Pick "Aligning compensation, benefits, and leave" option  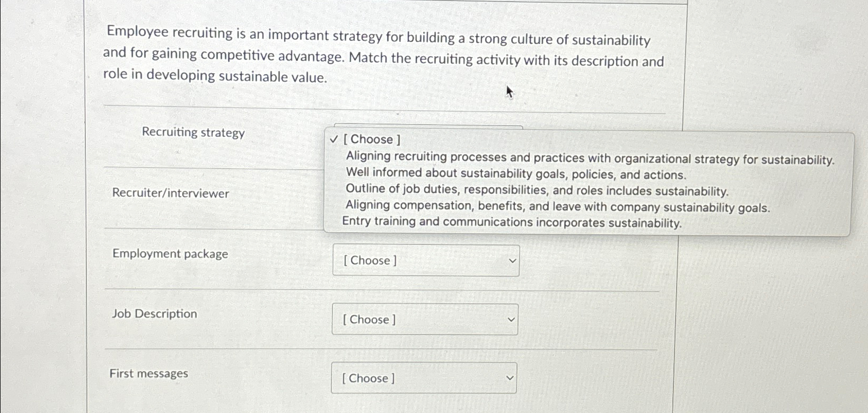point(558,206)
